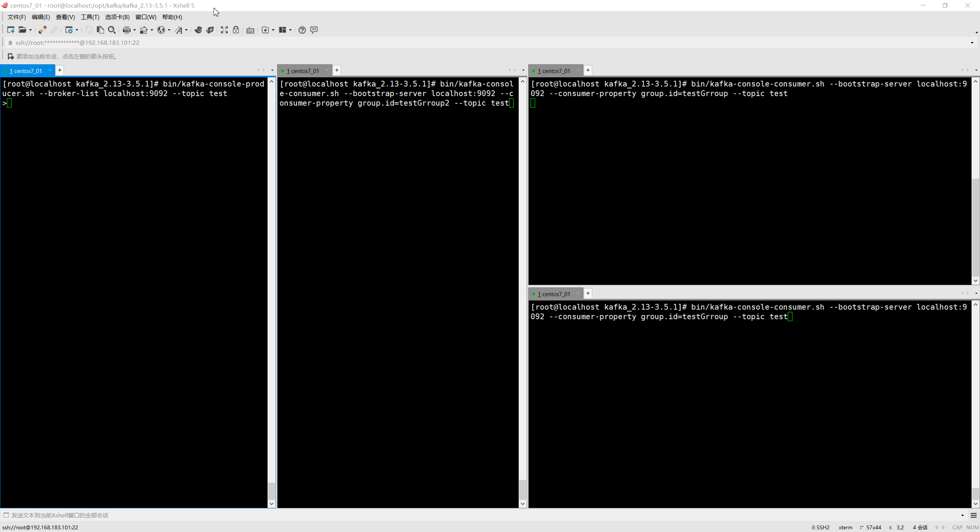The height and width of the screenshot is (532, 980).
Task: Click the Find magnifier icon
Action: point(112,30)
